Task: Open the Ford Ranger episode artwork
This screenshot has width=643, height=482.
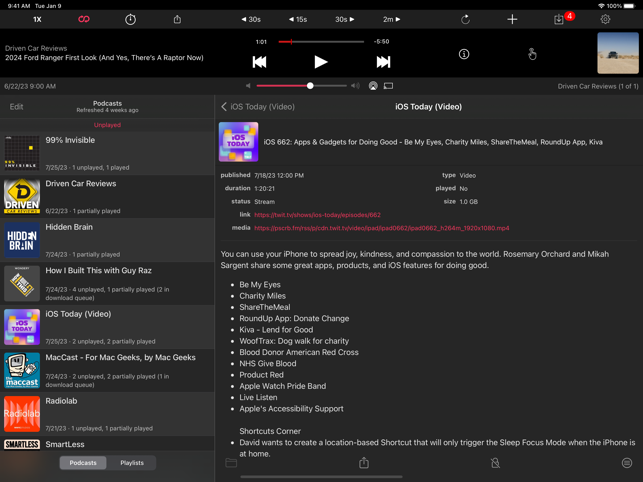Action: point(618,53)
